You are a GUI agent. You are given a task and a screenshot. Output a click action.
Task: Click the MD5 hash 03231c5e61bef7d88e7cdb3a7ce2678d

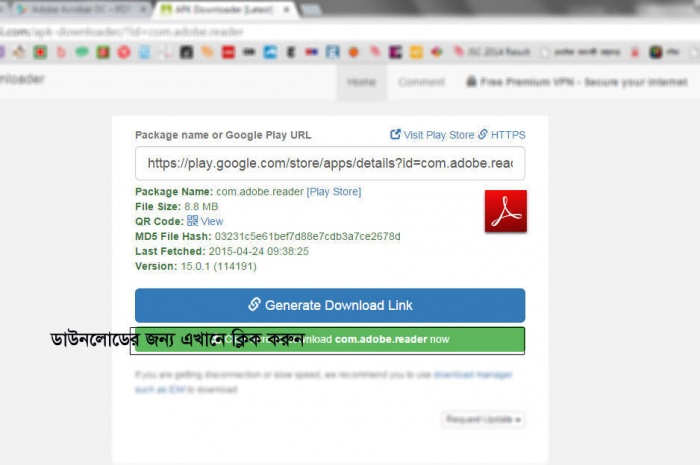[308, 237]
